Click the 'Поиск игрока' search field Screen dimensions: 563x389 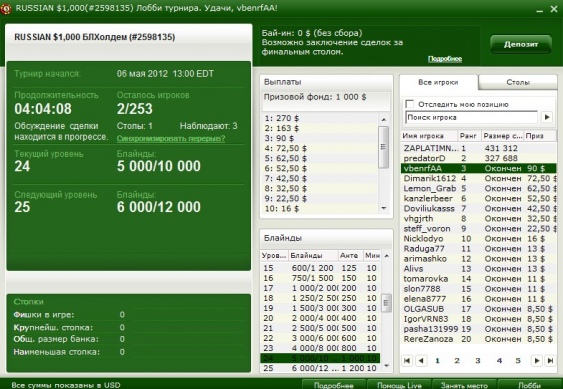coord(471,117)
